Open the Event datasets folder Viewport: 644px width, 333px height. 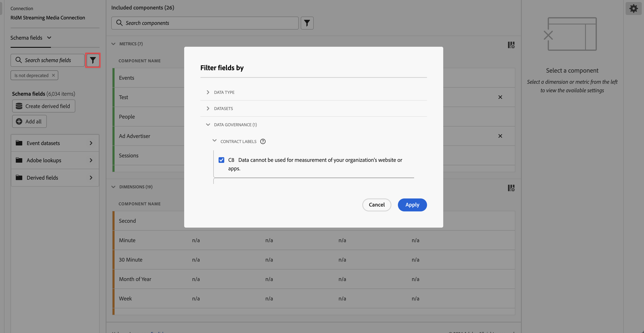pyautogui.click(x=55, y=143)
